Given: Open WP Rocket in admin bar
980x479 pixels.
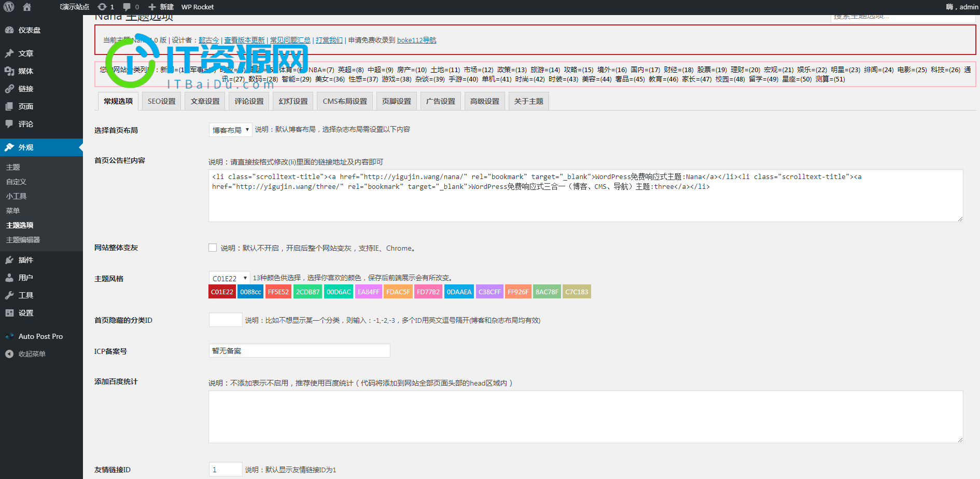Looking at the screenshot, I should 198,7.
